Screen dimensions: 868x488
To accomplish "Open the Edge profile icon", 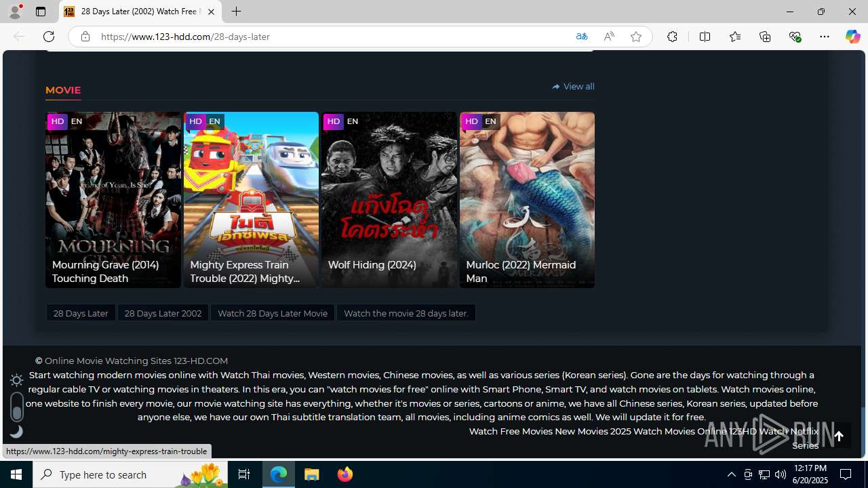I will coord(15,12).
